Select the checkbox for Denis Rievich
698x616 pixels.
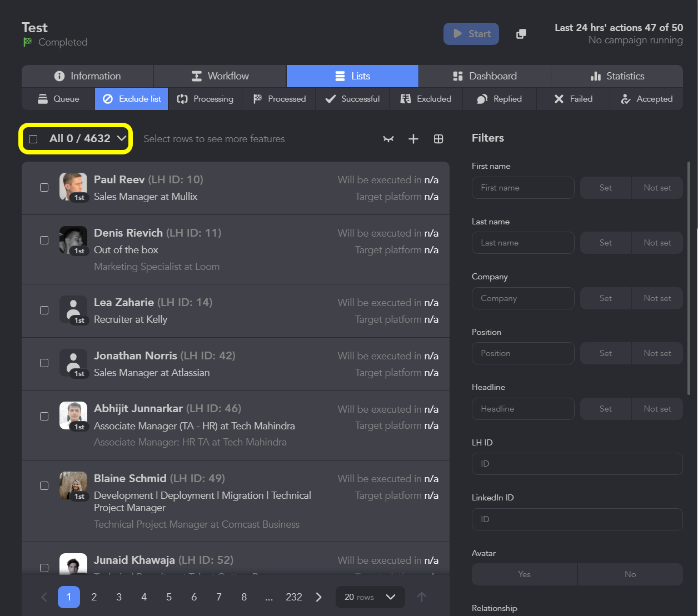click(44, 241)
